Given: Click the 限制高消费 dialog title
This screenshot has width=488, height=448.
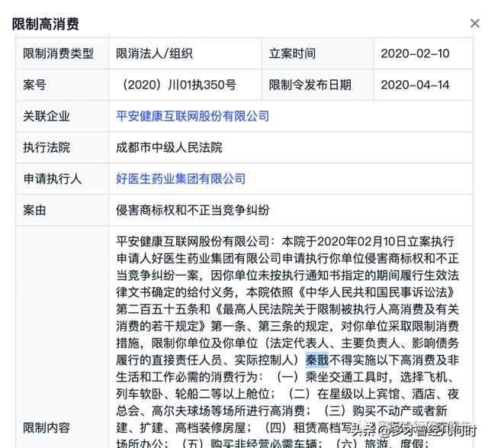Looking at the screenshot, I should pyautogui.click(x=46, y=24).
